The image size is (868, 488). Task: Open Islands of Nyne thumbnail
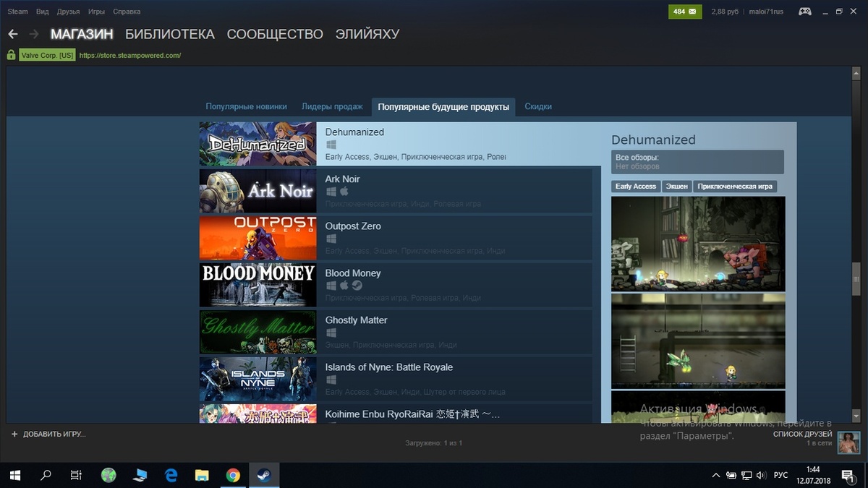coord(258,379)
